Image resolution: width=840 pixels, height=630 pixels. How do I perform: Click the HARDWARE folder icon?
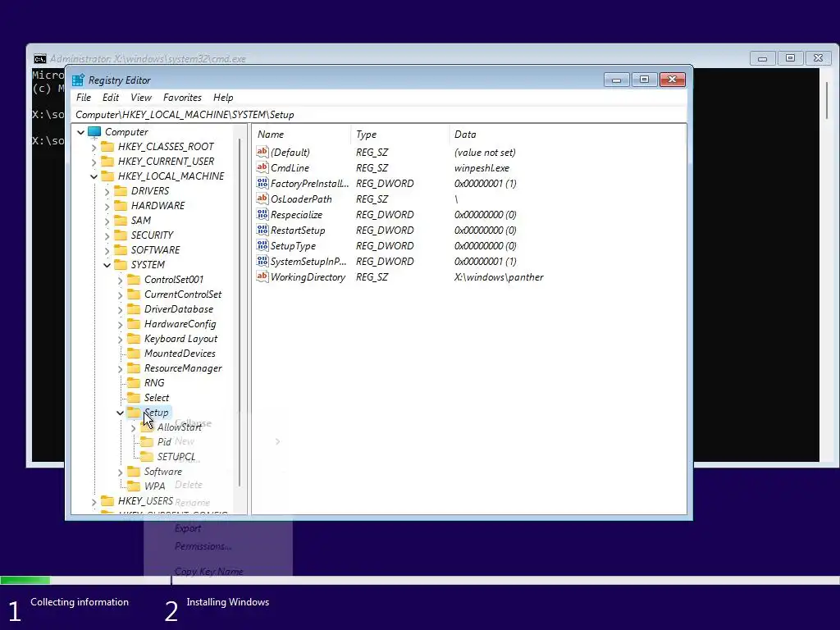click(121, 206)
